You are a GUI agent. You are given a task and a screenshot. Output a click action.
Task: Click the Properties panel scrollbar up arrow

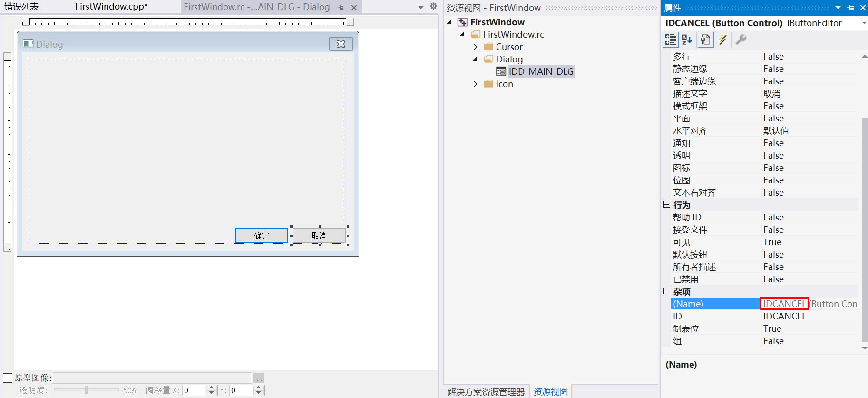point(865,56)
